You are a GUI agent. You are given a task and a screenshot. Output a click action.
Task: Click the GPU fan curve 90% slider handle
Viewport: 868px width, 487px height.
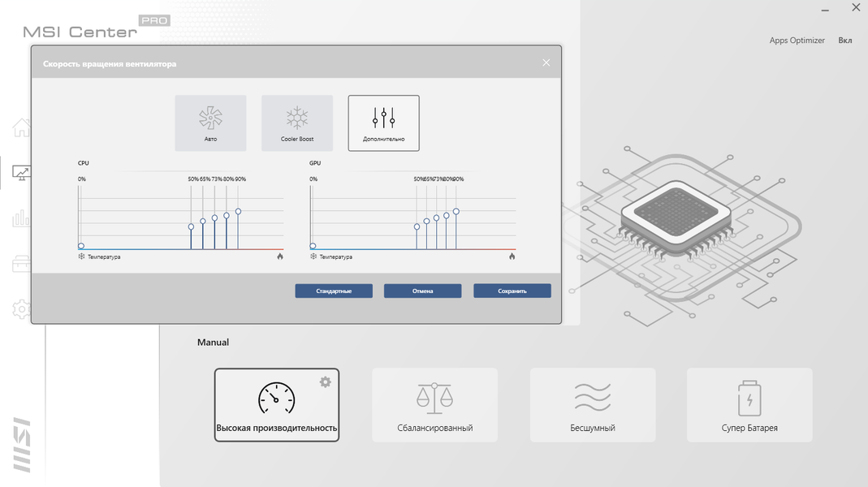pyautogui.click(x=456, y=211)
